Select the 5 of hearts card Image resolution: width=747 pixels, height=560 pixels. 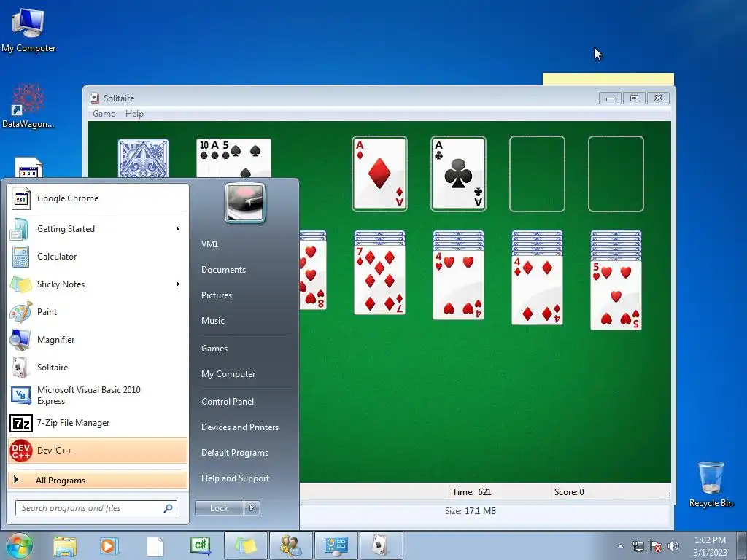(x=616, y=295)
